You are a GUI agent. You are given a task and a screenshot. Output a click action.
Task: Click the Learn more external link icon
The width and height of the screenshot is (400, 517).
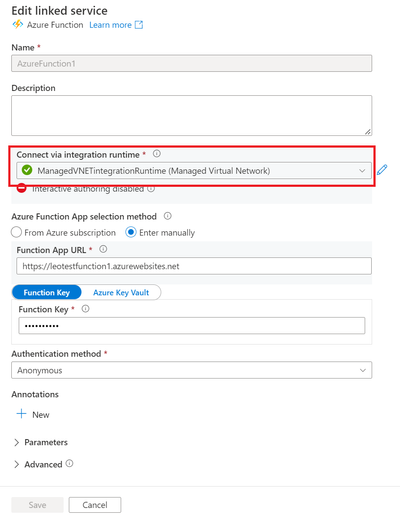[139, 25]
